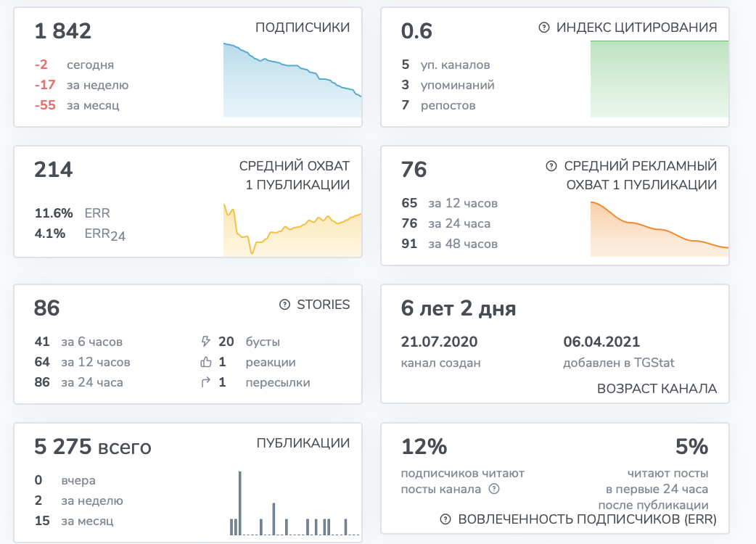Image resolution: width=756 pixels, height=544 pixels.
Task: Click the 'добавлен в TGStat' label
Action: [619, 363]
